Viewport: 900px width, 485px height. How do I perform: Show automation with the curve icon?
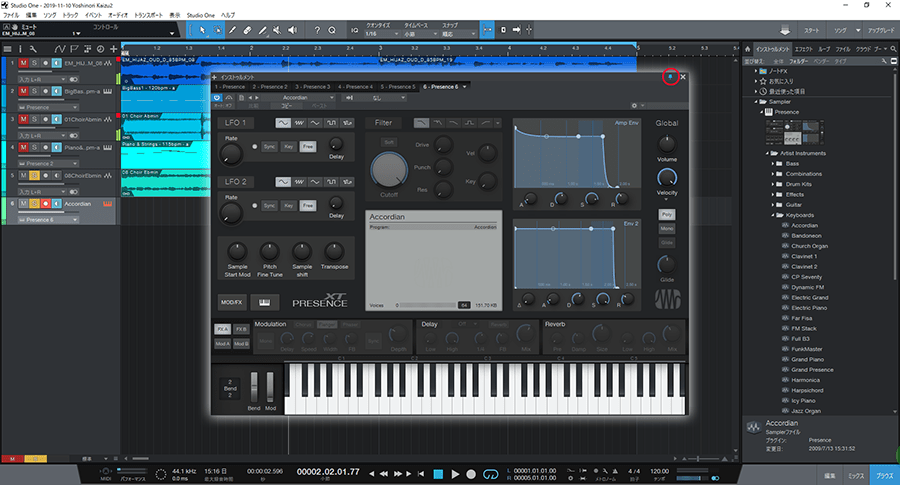coord(60,49)
